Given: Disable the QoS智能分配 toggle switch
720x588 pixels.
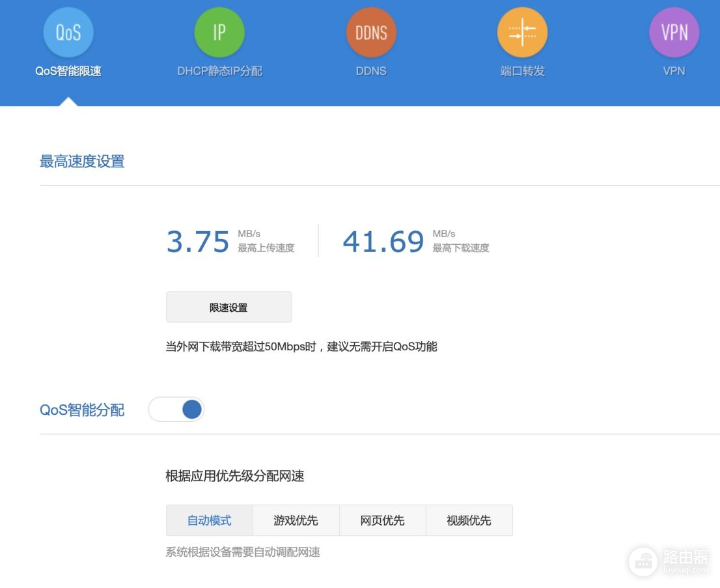Looking at the screenshot, I should pyautogui.click(x=176, y=410).
